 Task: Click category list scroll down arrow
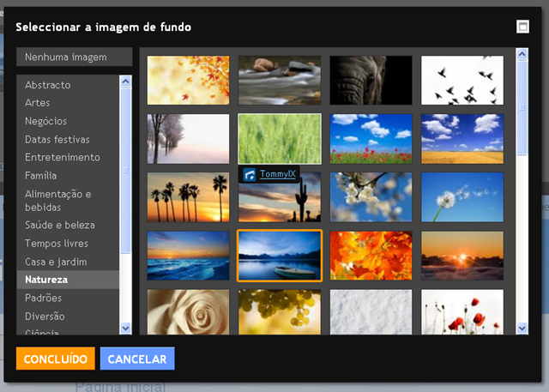point(126,329)
